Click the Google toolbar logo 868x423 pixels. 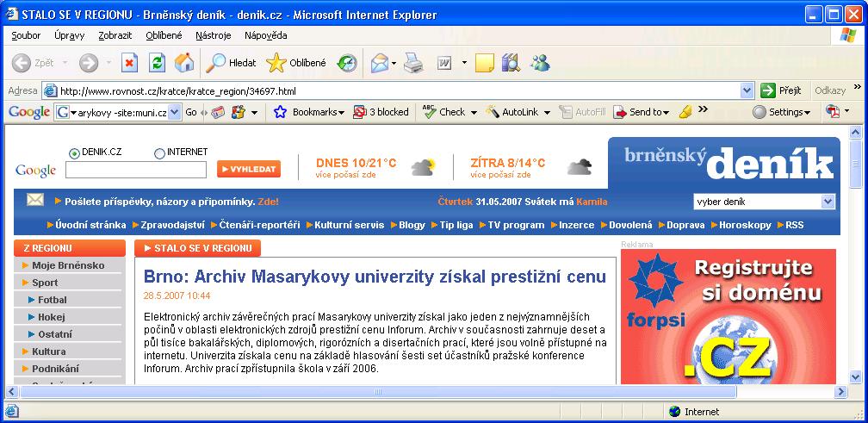(x=29, y=112)
